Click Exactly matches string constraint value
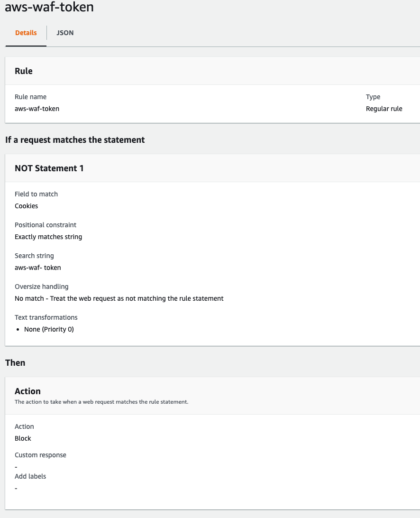This screenshot has height=518, width=420. point(48,237)
